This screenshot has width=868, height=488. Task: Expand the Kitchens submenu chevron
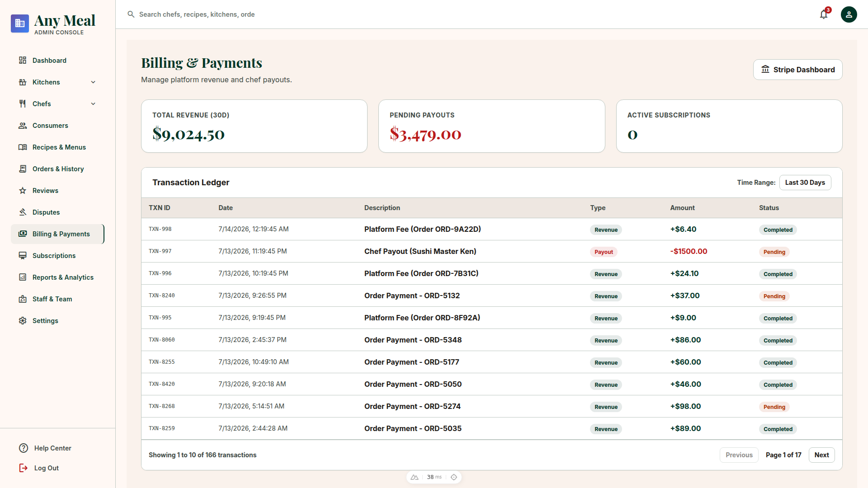coord(93,82)
